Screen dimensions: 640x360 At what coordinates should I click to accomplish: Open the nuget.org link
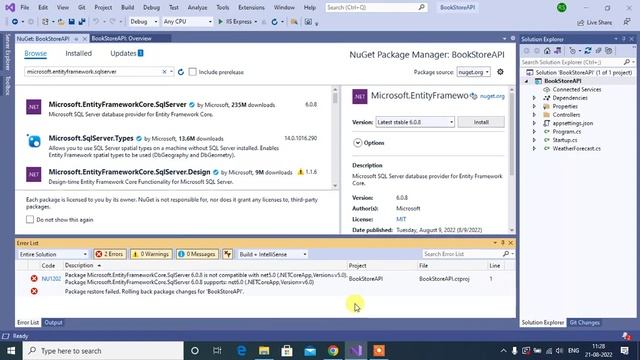pyautogui.click(x=492, y=96)
